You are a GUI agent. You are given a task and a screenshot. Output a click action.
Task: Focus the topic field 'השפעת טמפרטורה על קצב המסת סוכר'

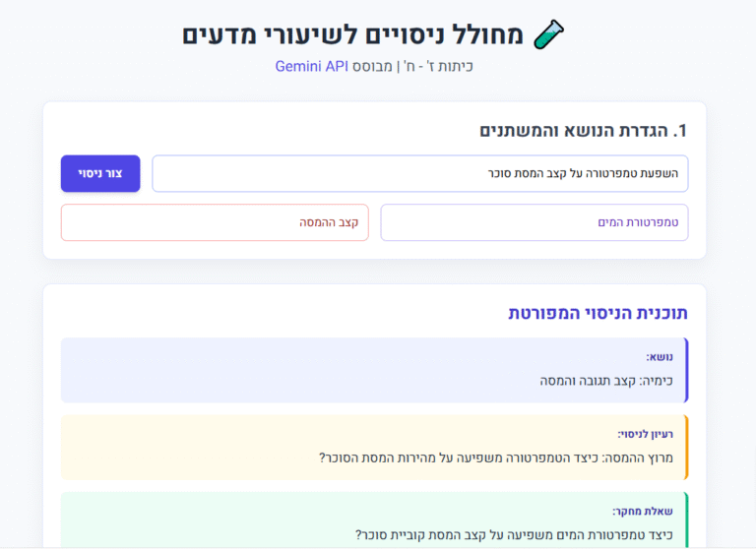(x=419, y=173)
